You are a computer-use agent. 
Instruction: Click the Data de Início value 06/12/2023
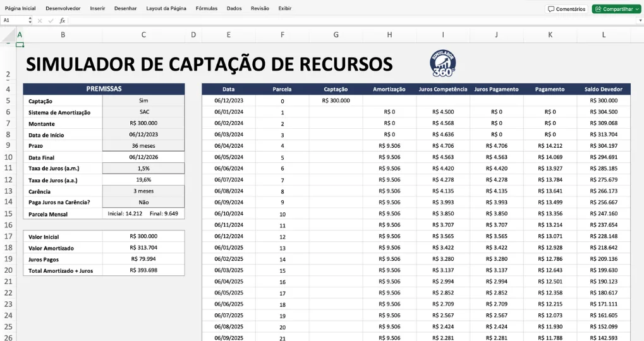[x=143, y=135]
